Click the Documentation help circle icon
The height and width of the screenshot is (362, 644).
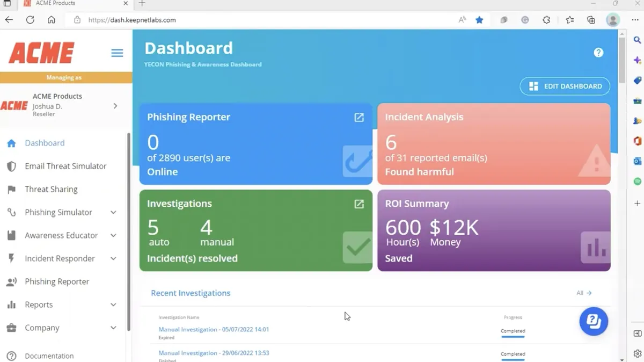pyautogui.click(x=11, y=356)
